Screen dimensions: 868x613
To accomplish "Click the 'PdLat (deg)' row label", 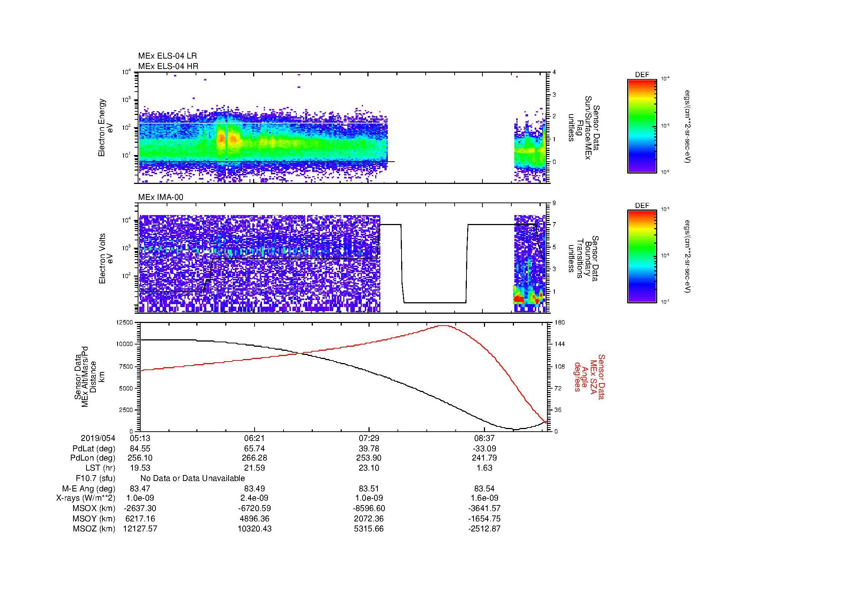I will [x=94, y=449].
